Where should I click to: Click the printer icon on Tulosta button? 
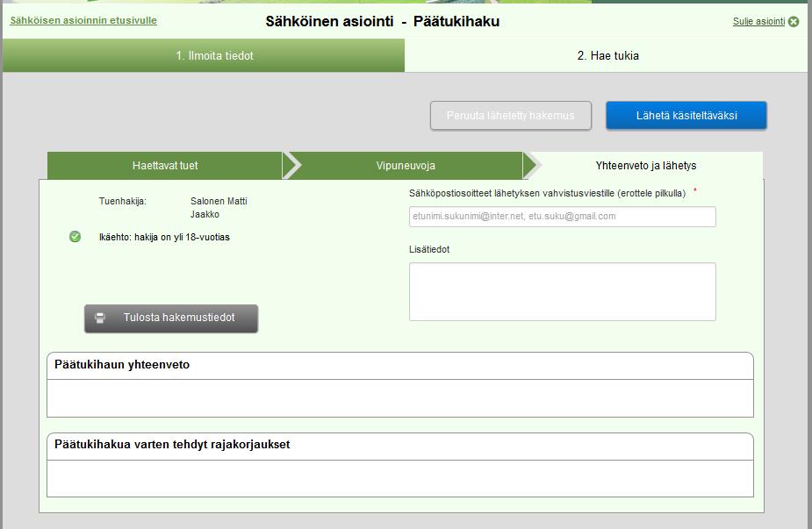point(100,318)
